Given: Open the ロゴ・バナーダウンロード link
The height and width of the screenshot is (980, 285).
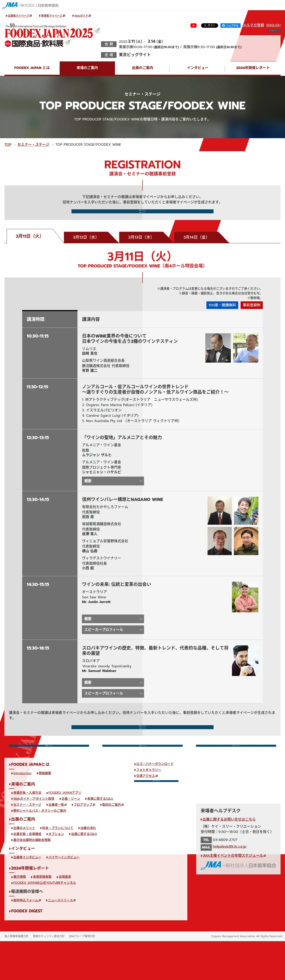Looking at the screenshot, I should point(154,764).
